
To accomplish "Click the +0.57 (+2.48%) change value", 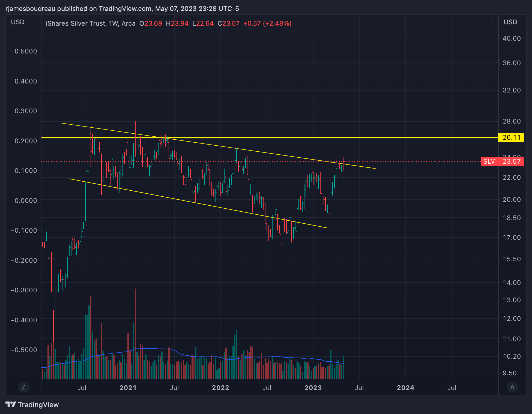I will tap(267, 23).
